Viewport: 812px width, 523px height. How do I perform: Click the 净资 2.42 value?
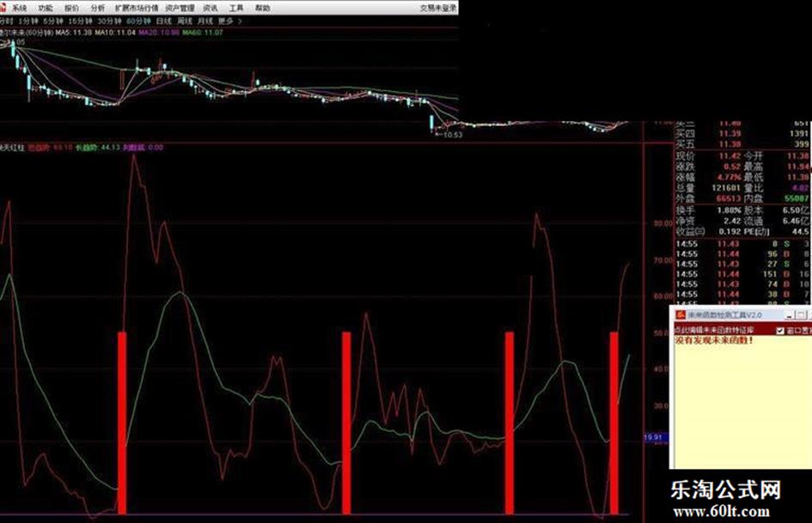coord(732,221)
